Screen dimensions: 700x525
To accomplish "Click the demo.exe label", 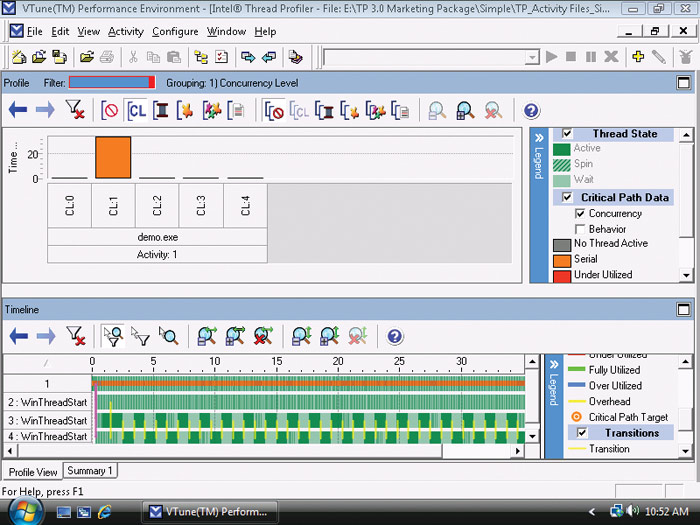I will click(158, 237).
